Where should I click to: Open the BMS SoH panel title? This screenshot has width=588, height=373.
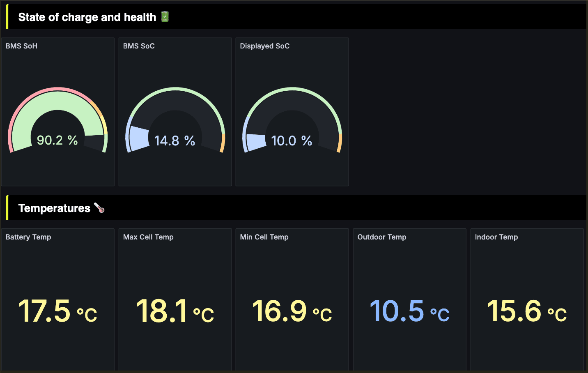pyautogui.click(x=21, y=46)
